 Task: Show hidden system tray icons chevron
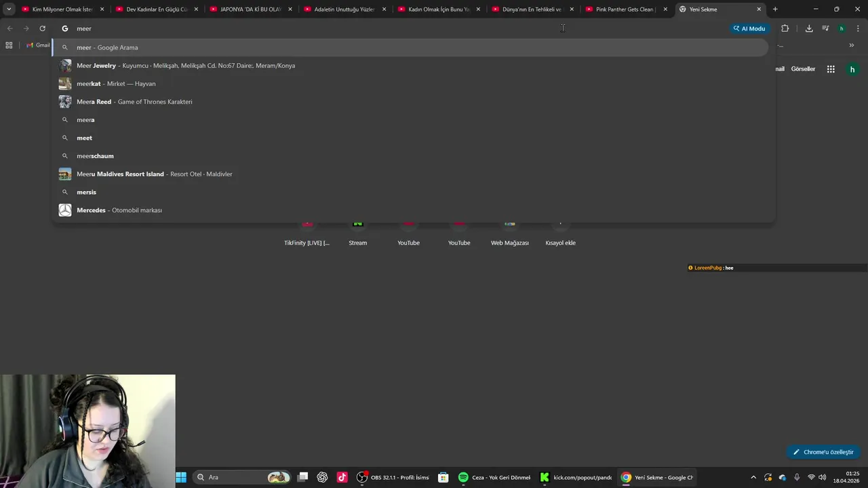click(x=753, y=477)
